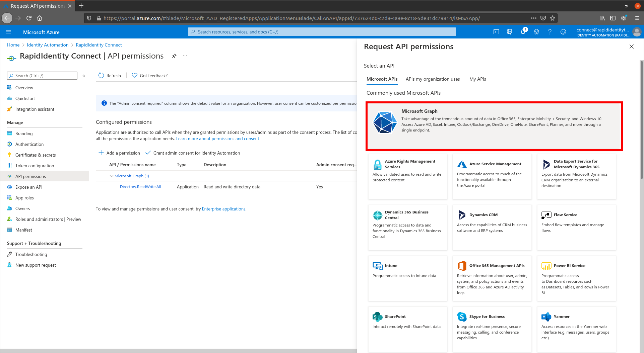
Task: Open Integration assistant menu item
Action: (x=45, y=109)
